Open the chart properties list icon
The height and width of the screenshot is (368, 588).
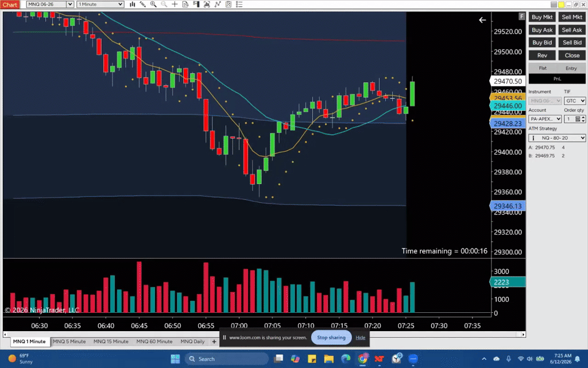tap(239, 4)
